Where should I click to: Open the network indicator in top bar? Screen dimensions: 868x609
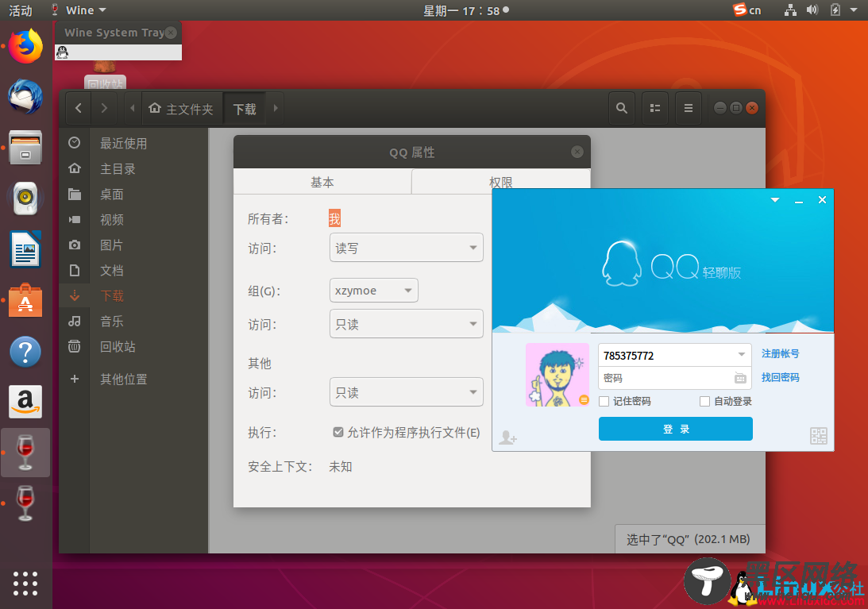(x=790, y=10)
